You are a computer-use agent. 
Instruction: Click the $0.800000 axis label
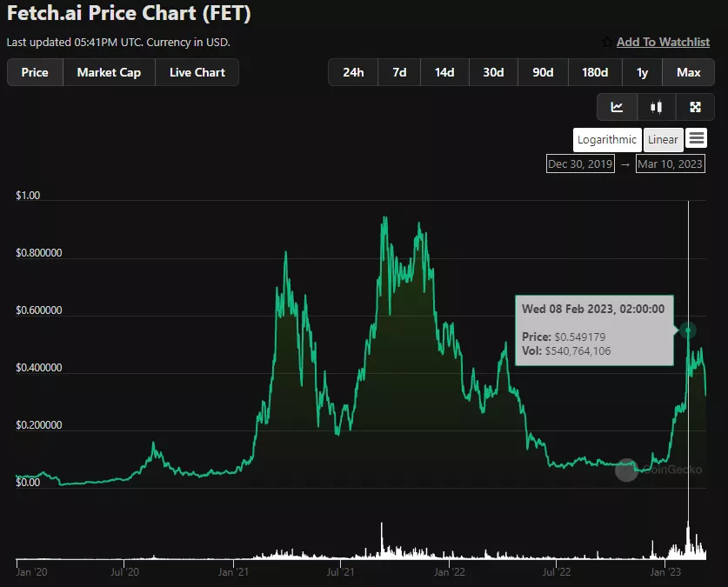click(x=39, y=253)
